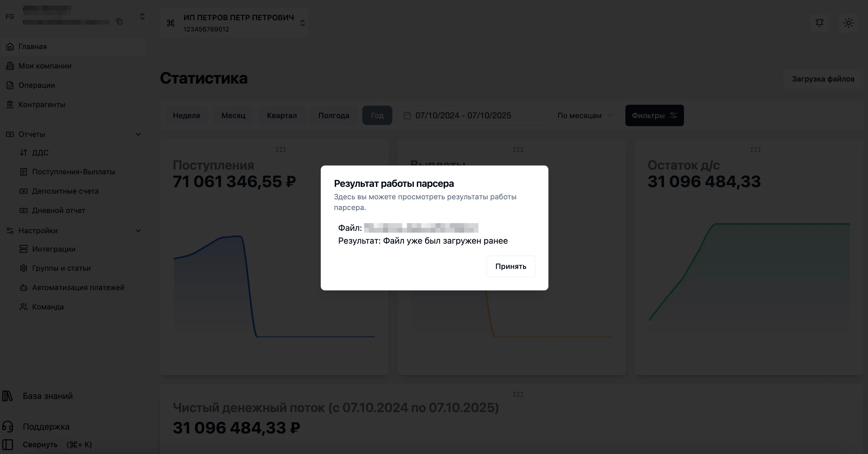The height and width of the screenshot is (454, 868).
Task: Open the date range picker field
Action: 472,115
